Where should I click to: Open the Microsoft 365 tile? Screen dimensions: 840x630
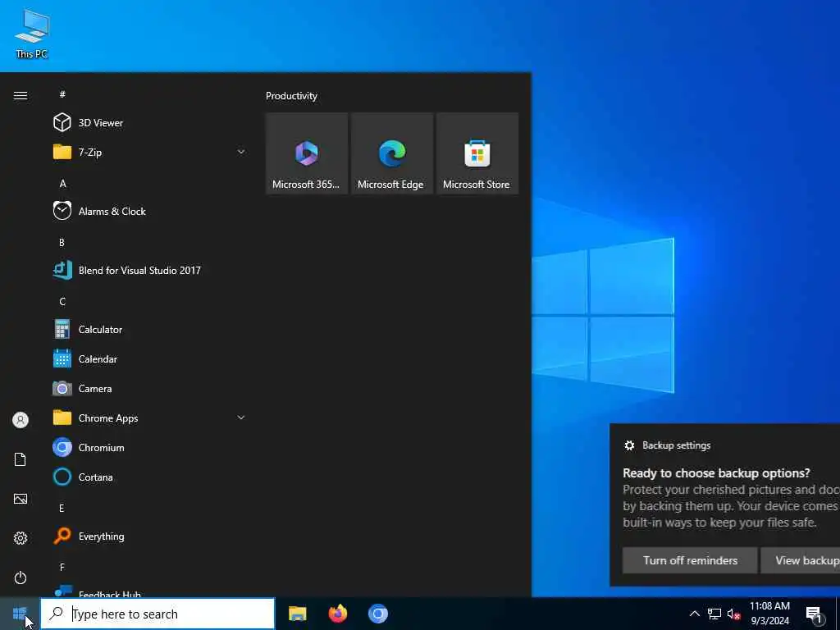(307, 153)
